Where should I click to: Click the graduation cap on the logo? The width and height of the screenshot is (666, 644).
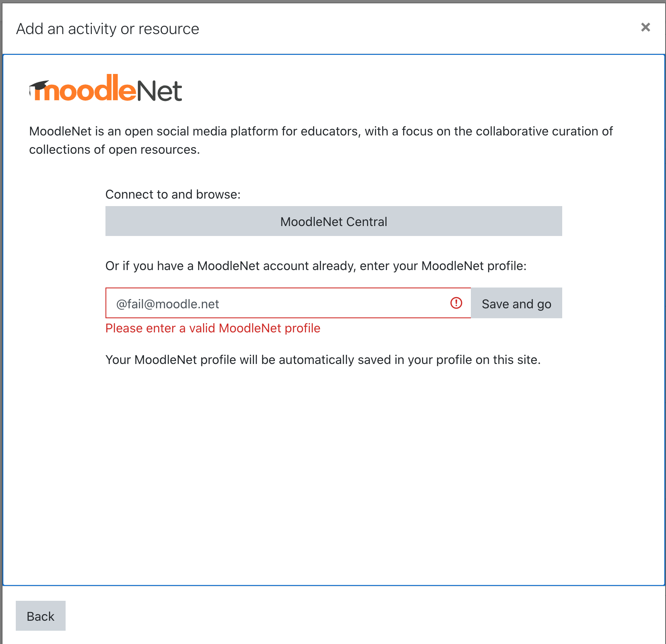[39, 86]
